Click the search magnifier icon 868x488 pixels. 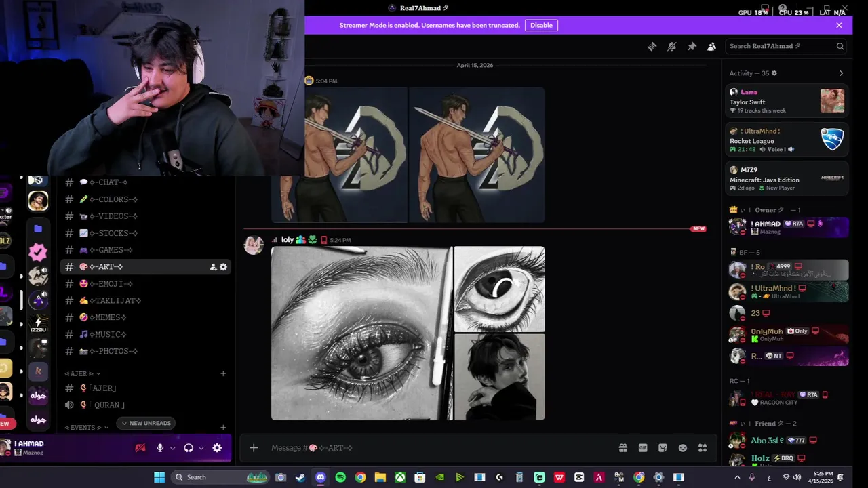pos(840,46)
